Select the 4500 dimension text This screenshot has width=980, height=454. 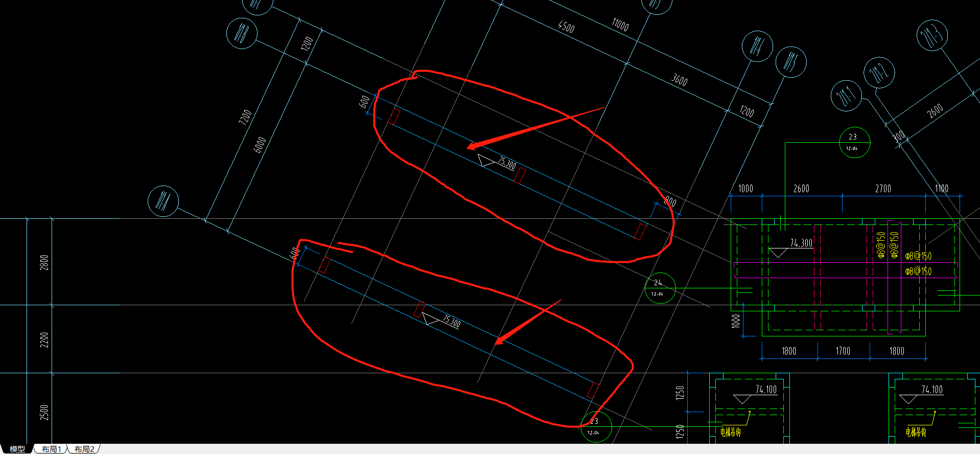(x=566, y=27)
